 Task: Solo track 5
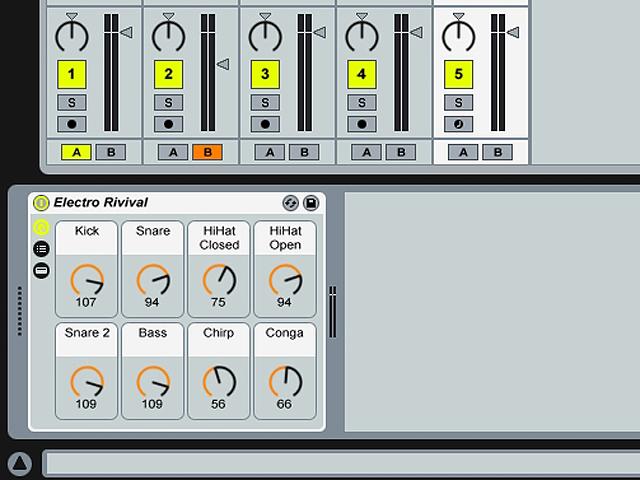point(458,102)
